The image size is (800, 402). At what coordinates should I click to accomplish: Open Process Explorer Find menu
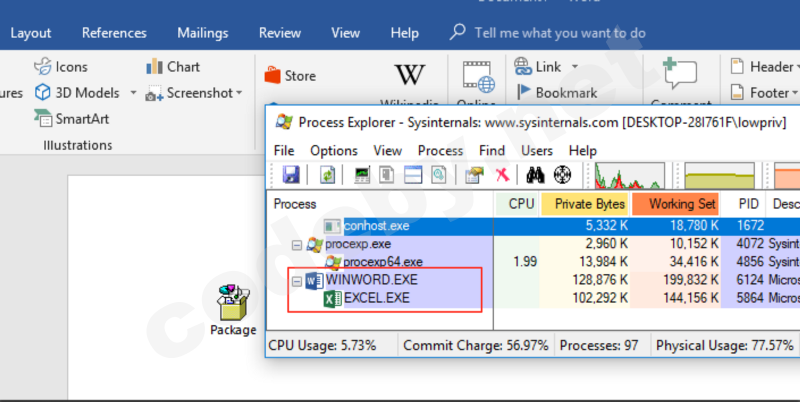[492, 150]
